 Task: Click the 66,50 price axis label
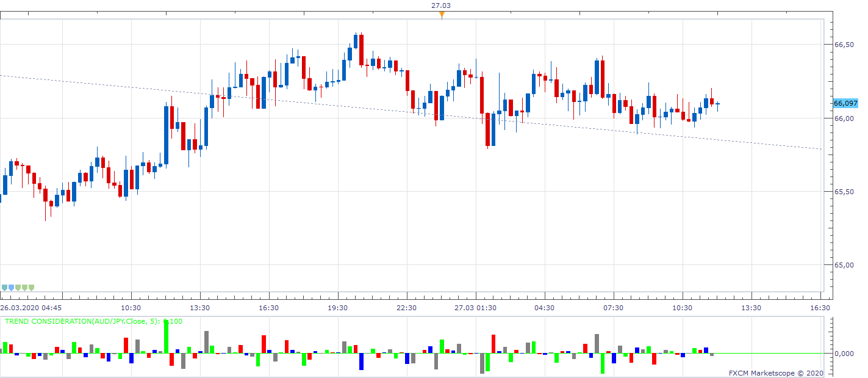[x=844, y=45]
